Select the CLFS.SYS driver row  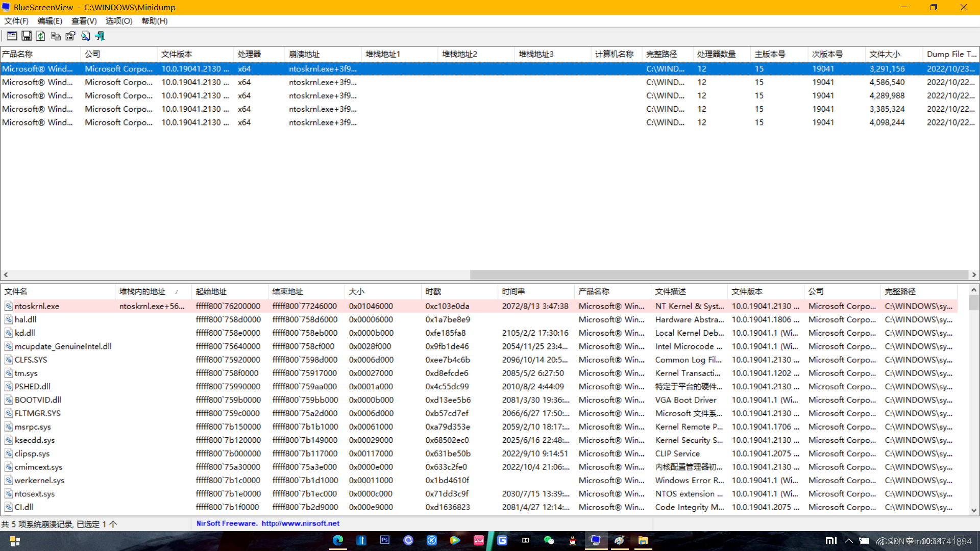coord(478,360)
